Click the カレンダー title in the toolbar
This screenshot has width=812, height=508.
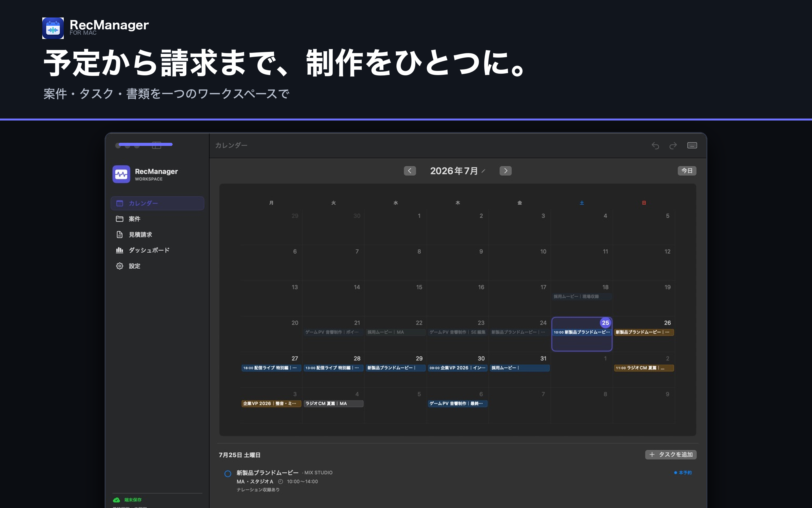231,145
